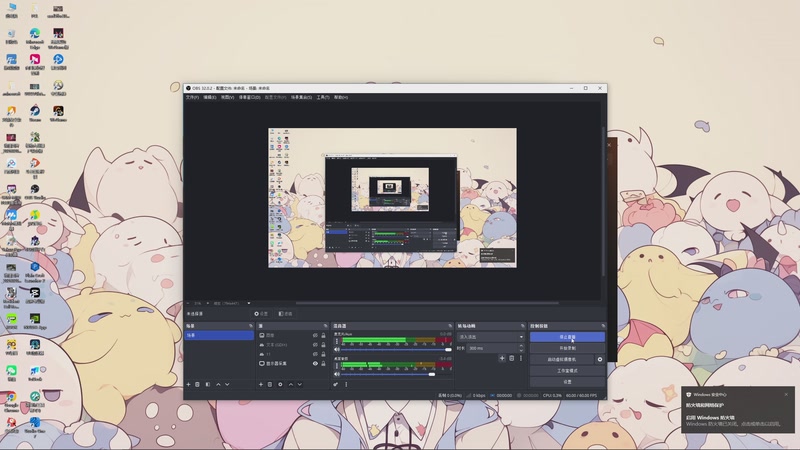Open the 视图(V) menu
800x450 pixels.
(228, 97)
